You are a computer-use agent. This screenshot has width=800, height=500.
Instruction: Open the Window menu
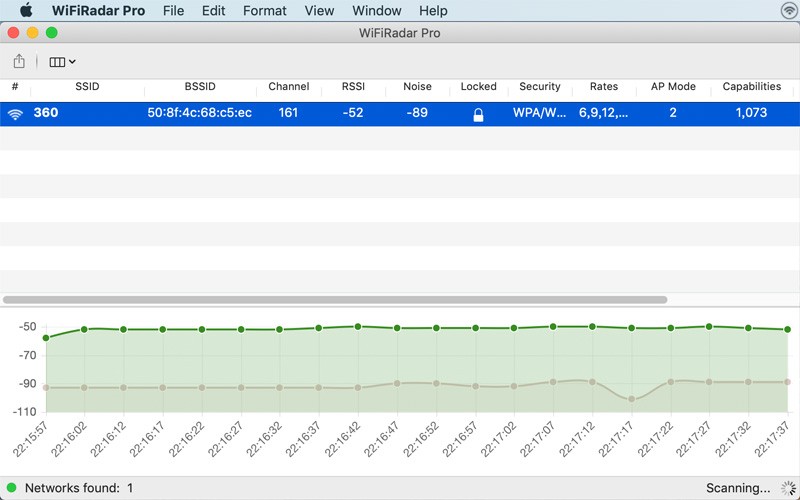click(x=377, y=11)
